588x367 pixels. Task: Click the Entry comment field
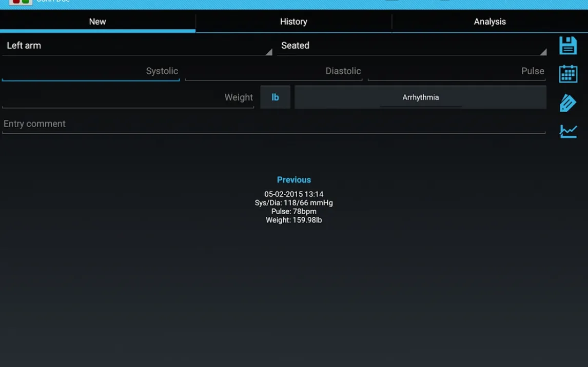[x=273, y=124]
